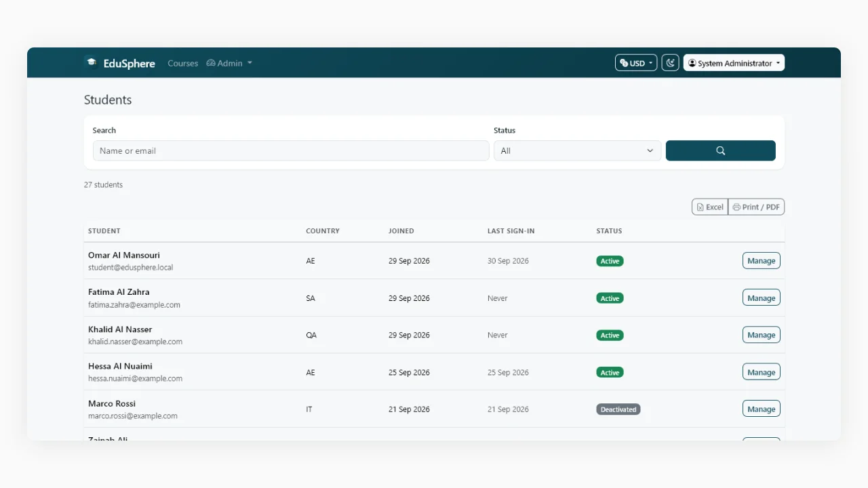Click the magnifier search button
This screenshot has width=868, height=488.
click(x=720, y=150)
